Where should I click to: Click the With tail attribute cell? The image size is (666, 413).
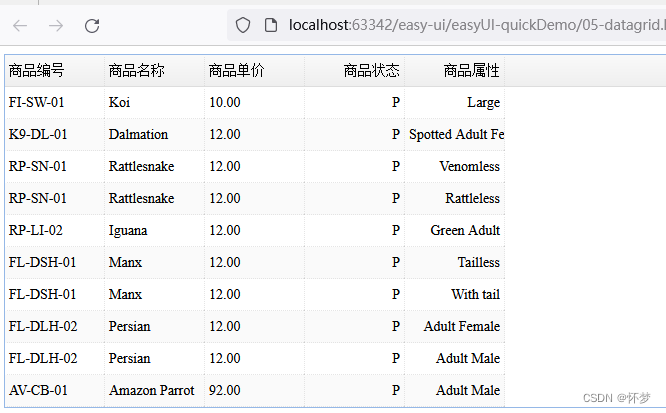pyautogui.click(x=454, y=294)
